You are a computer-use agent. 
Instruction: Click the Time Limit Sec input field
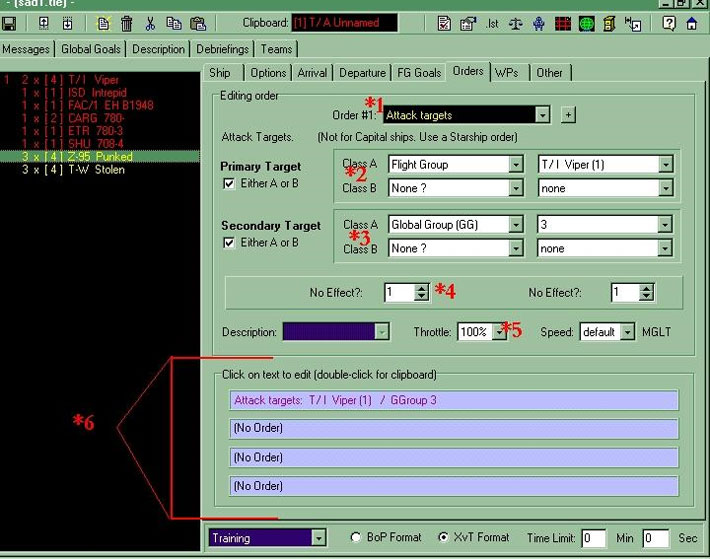[x=655, y=538]
